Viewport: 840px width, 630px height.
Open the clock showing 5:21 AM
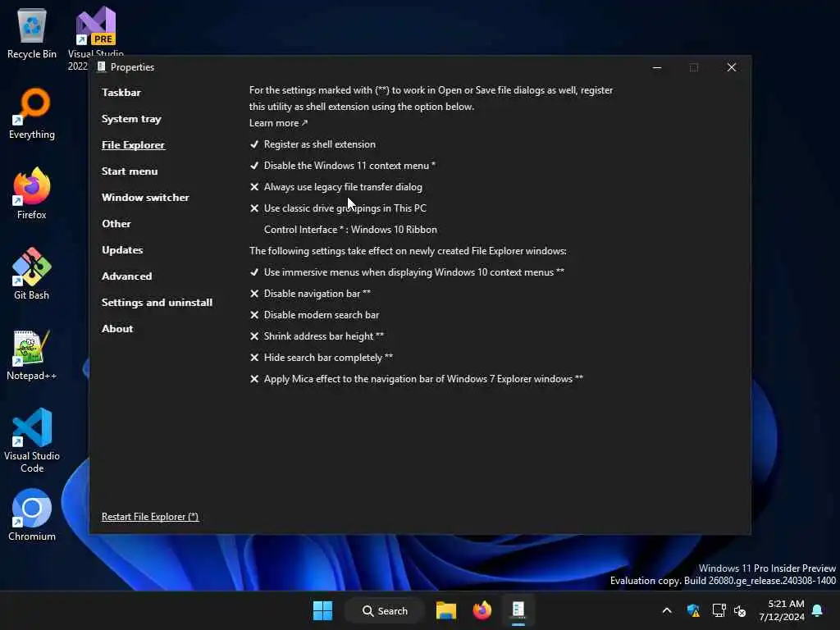[x=782, y=610]
